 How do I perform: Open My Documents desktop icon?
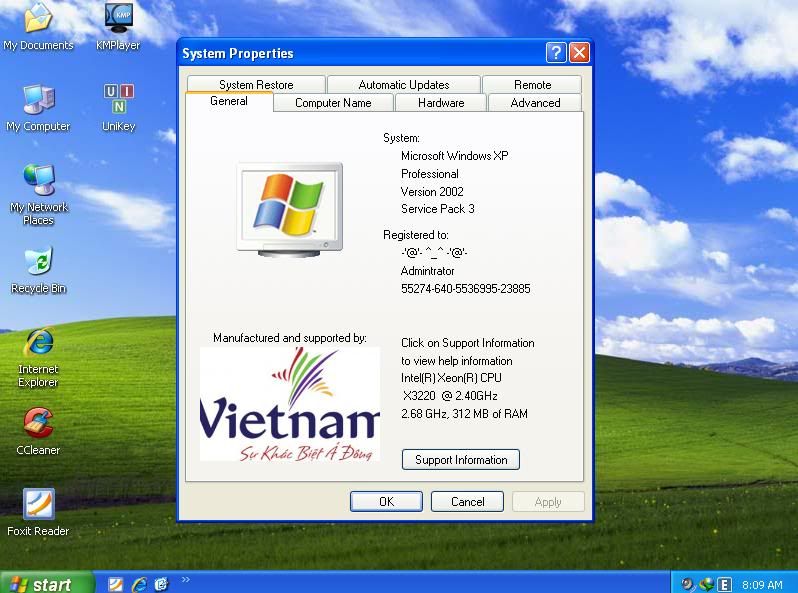coord(38,25)
